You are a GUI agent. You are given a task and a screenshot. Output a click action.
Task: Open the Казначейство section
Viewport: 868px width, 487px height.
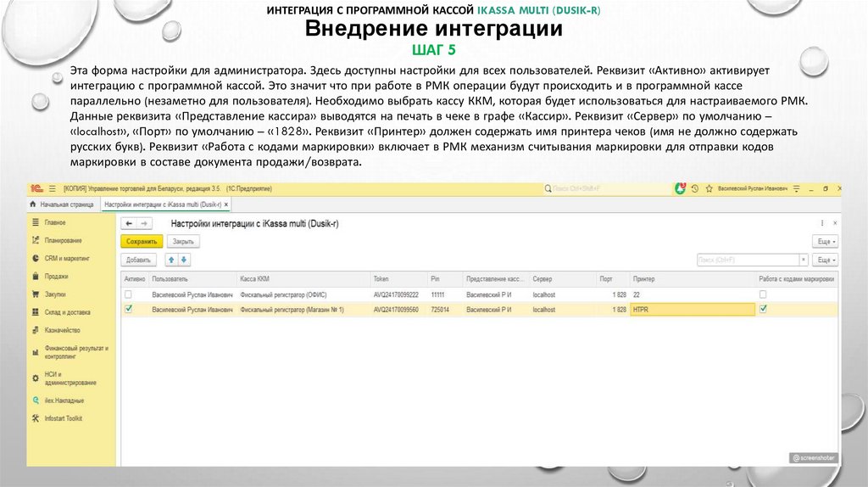click(62, 330)
